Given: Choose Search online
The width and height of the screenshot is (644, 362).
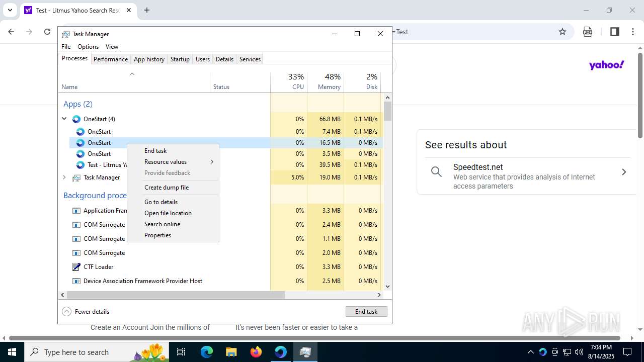Looking at the screenshot, I should tap(173, 224).
